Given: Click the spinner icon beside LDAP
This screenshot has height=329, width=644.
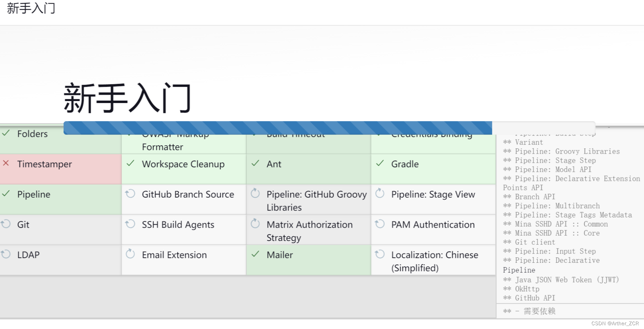Looking at the screenshot, I should (x=5, y=254).
